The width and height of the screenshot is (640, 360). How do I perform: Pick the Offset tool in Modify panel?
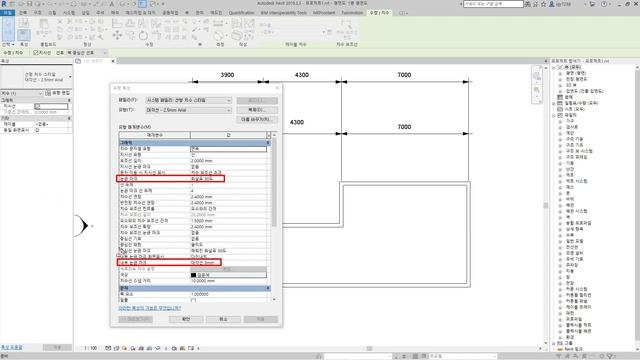point(130,23)
